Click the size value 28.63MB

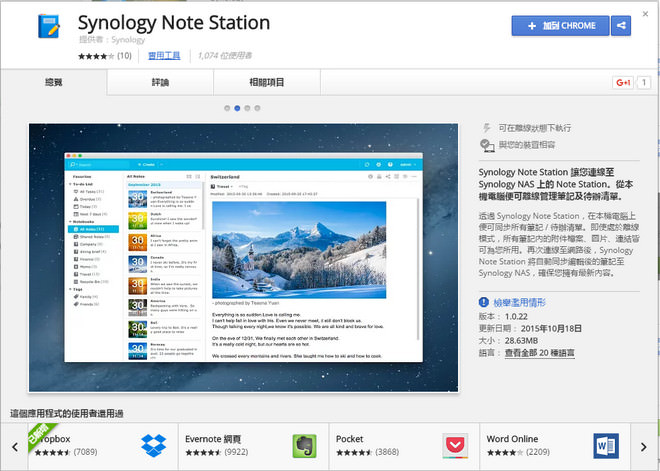pos(521,341)
